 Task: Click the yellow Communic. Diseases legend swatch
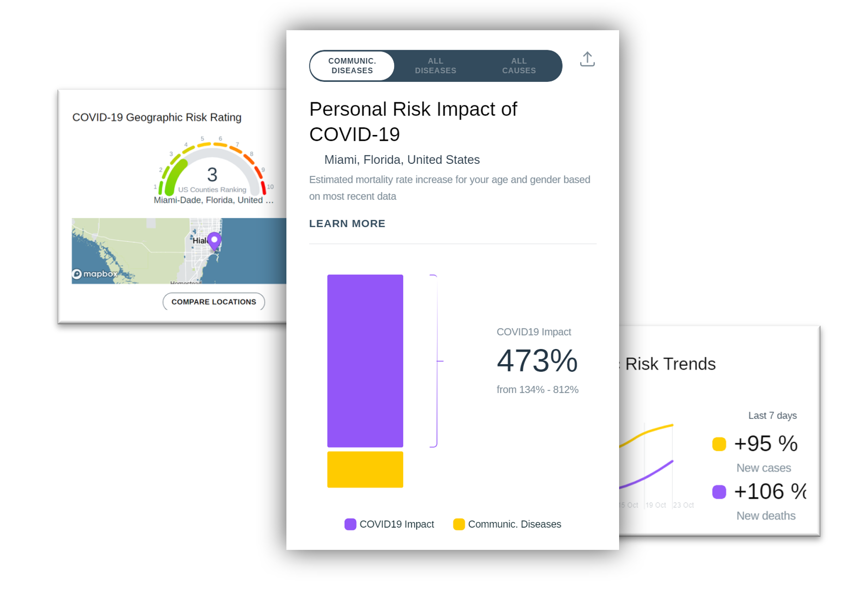pos(458,524)
